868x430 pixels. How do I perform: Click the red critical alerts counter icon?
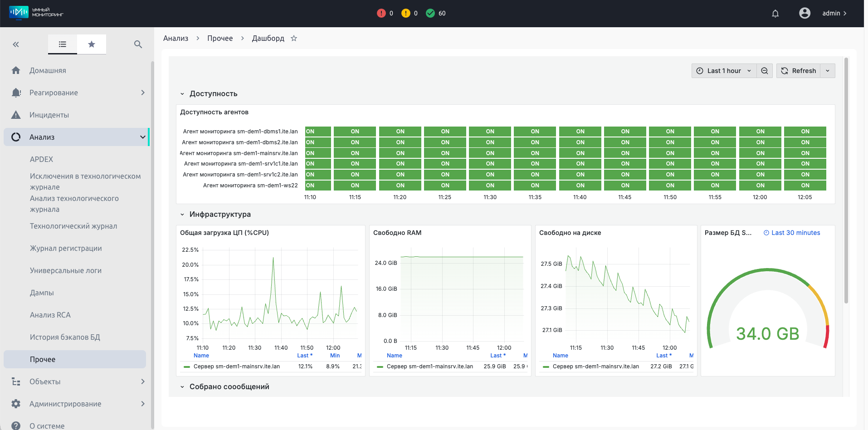pos(381,14)
